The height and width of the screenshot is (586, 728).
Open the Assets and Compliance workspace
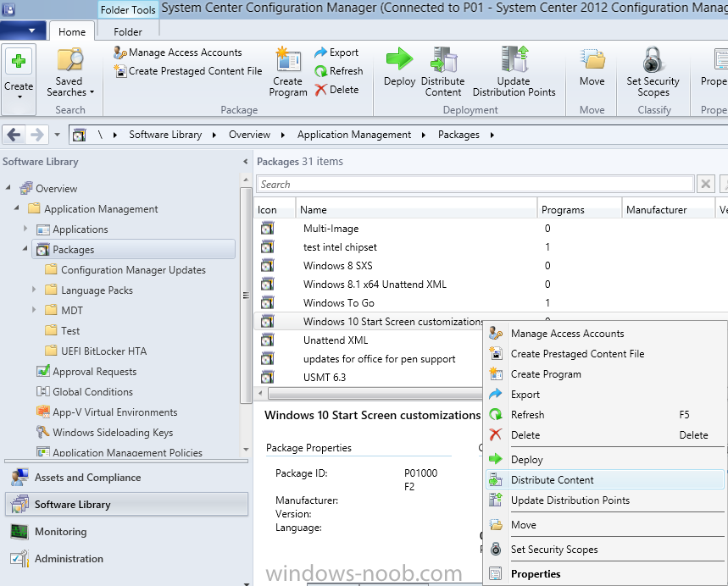(126, 478)
